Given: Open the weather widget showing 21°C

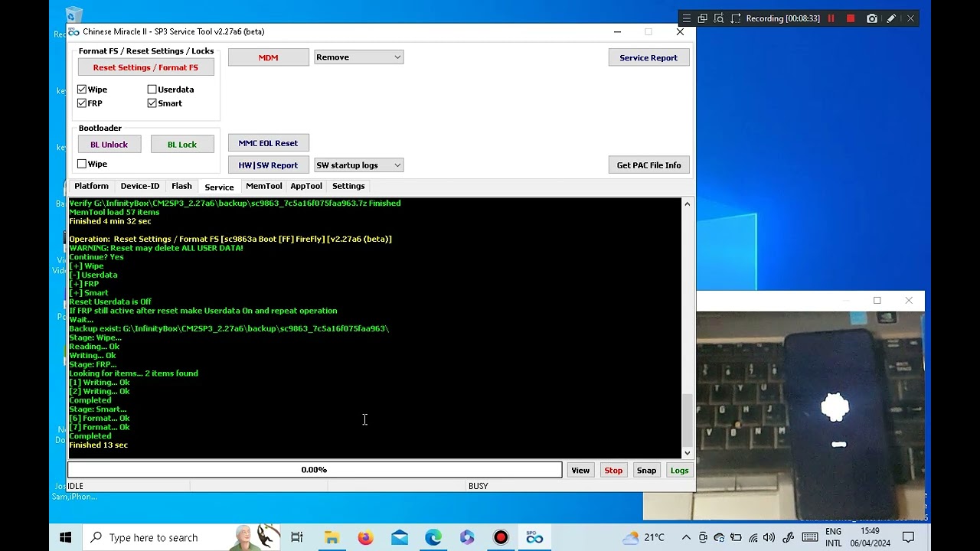Looking at the screenshot, I should (643, 537).
